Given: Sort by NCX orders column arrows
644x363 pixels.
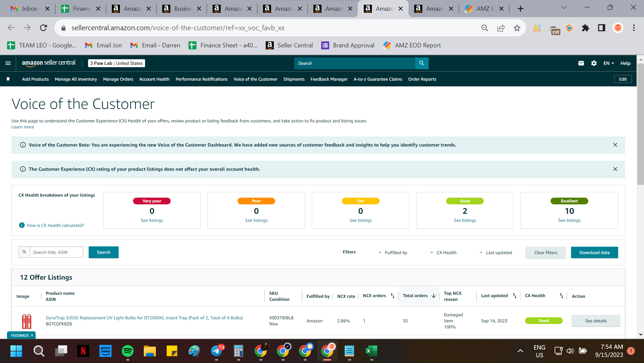Looking at the screenshot, I should [x=392, y=296].
